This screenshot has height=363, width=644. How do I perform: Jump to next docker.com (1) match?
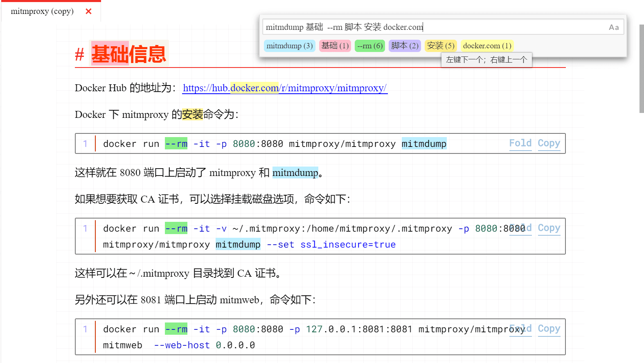[x=487, y=46]
